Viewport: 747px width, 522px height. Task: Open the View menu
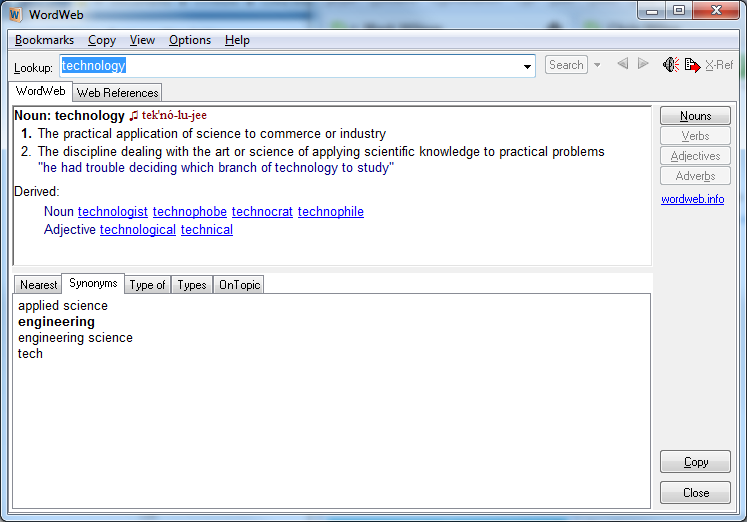(x=142, y=40)
